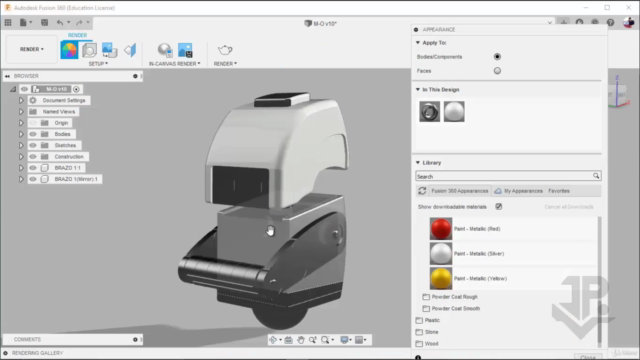Viewport: 640px width, 360px height.
Task: Open the user profile avatar
Action: [629, 22]
